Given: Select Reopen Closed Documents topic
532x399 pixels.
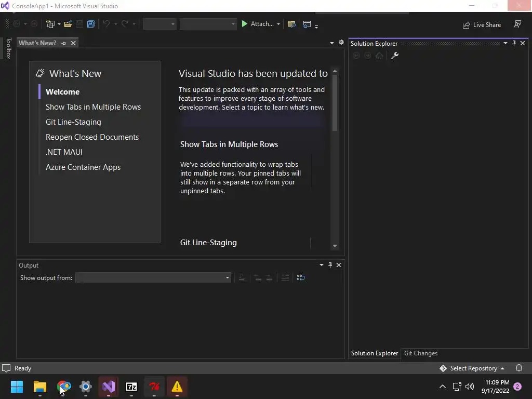Looking at the screenshot, I should [92, 137].
